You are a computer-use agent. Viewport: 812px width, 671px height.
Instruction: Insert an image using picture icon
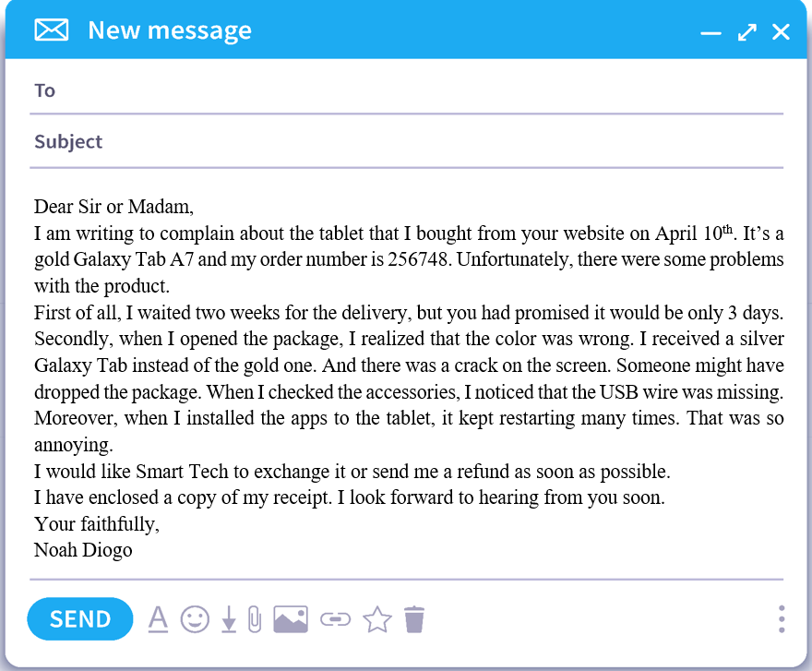click(291, 618)
